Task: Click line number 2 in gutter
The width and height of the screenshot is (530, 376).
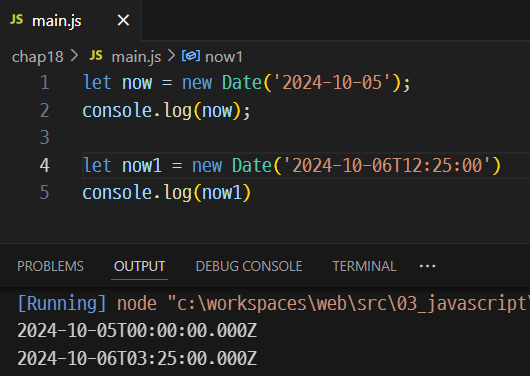Action: 45,111
